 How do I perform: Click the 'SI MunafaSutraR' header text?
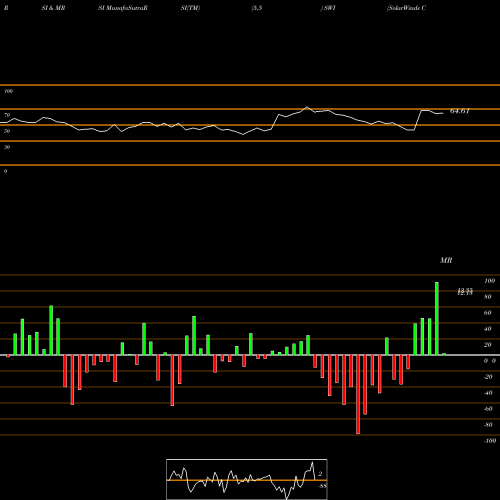click(123, 8)
